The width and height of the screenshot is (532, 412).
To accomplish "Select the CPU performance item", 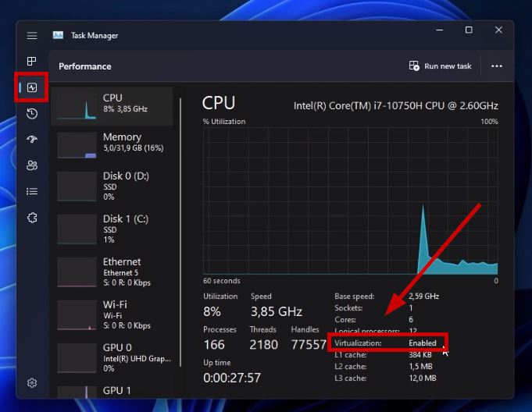I will pyautogui.click(x=112, y=106).
